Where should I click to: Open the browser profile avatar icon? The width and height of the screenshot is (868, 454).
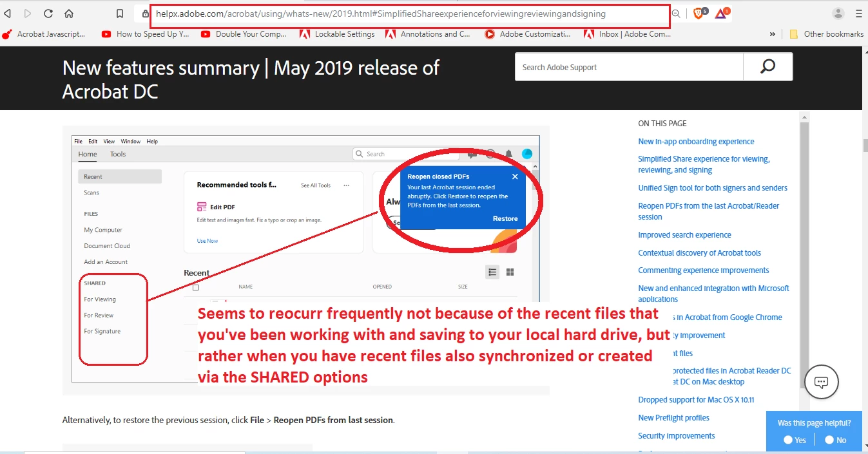(x=838, y=14)
